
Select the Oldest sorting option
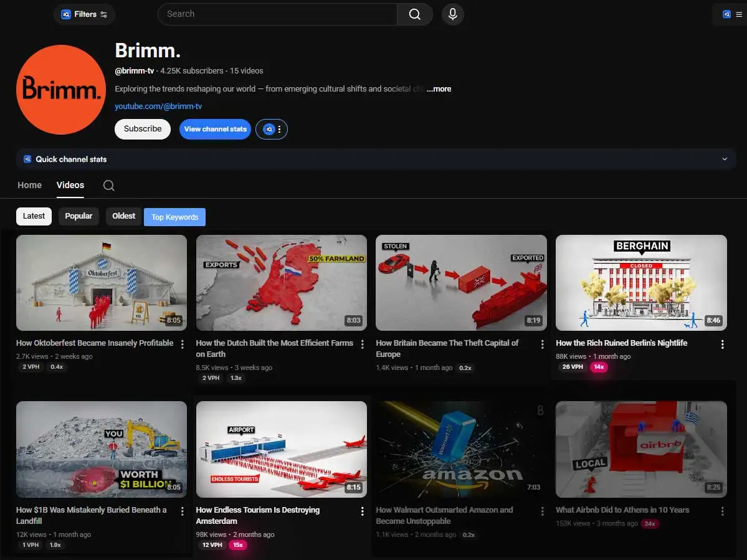(123, 216)
